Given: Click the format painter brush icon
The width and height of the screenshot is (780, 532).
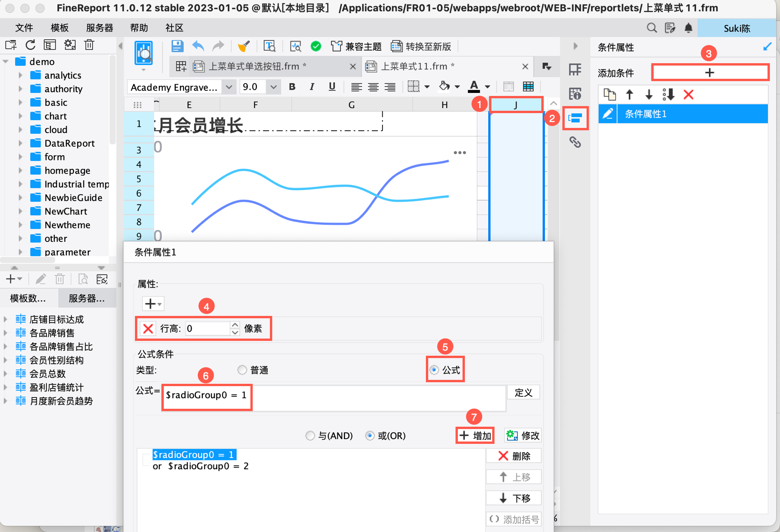Looking at the screenshot, I should (244, 46).
